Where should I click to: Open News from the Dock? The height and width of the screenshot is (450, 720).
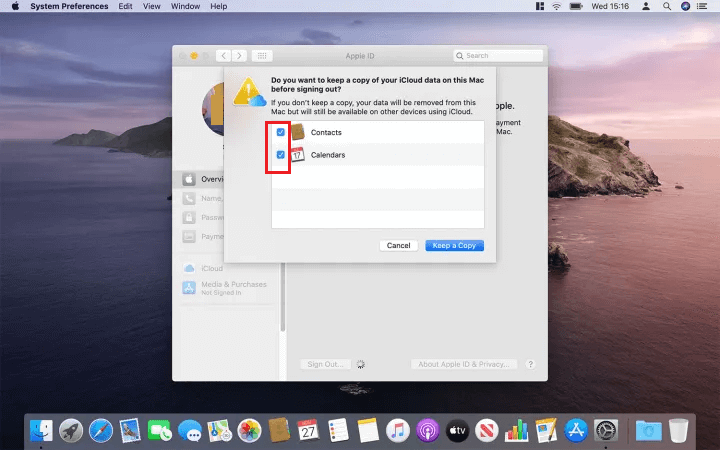click(x=487, y=431)
